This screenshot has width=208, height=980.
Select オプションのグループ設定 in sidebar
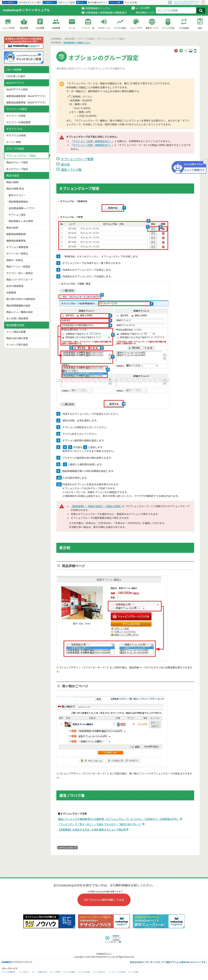tap(27, 156)
